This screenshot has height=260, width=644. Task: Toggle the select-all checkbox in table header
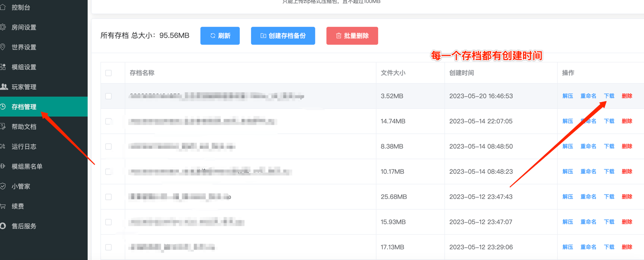coord(108,73)
